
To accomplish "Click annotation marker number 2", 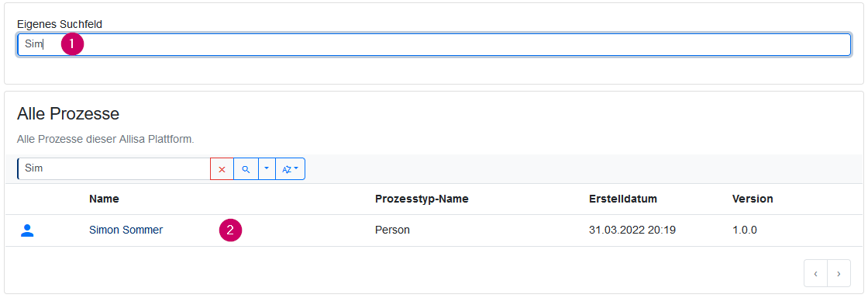I will 230,230.
